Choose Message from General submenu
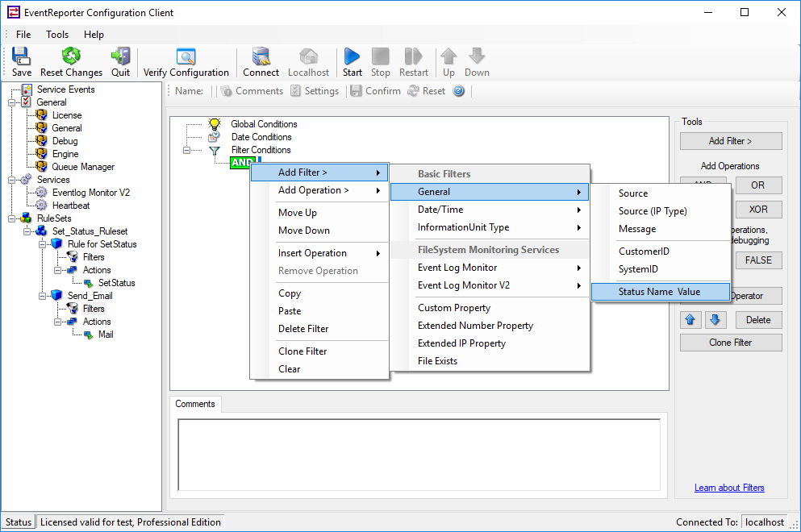801x532 pixels. coord(661,229)
